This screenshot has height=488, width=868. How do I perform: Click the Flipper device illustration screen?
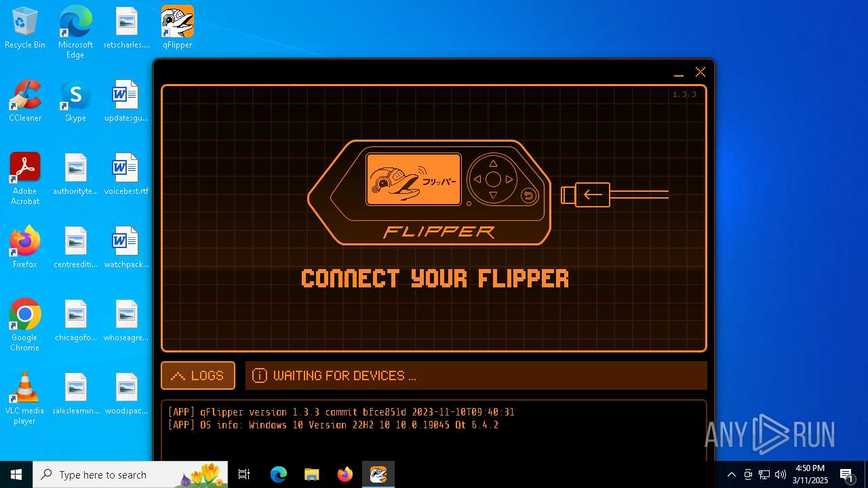click(414, 179)
